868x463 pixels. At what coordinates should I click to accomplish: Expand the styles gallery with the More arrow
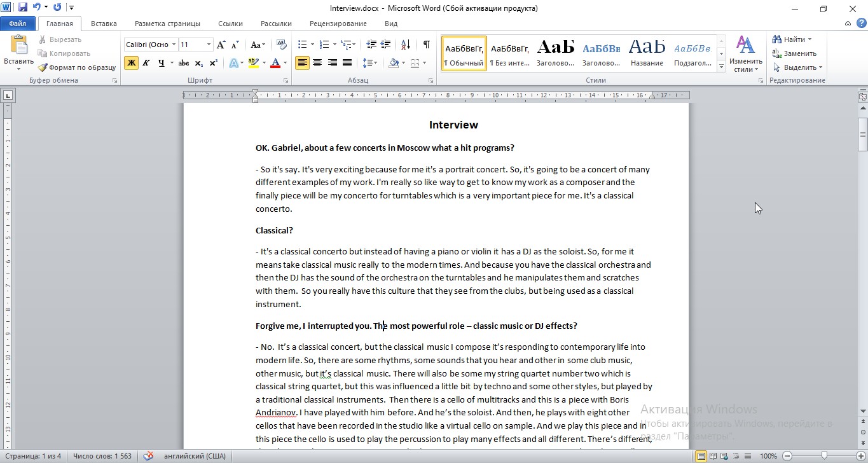pyautogui.click(x=722, y=67)
